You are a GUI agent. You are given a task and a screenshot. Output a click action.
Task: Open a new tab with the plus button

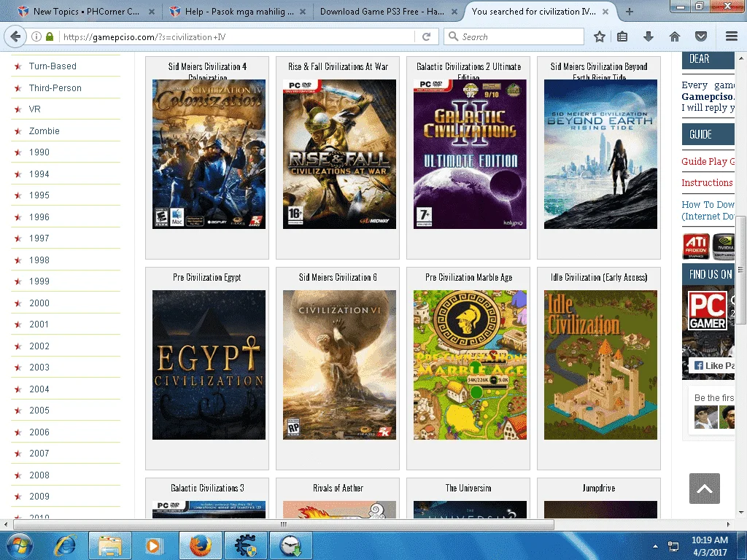(630, 12)
